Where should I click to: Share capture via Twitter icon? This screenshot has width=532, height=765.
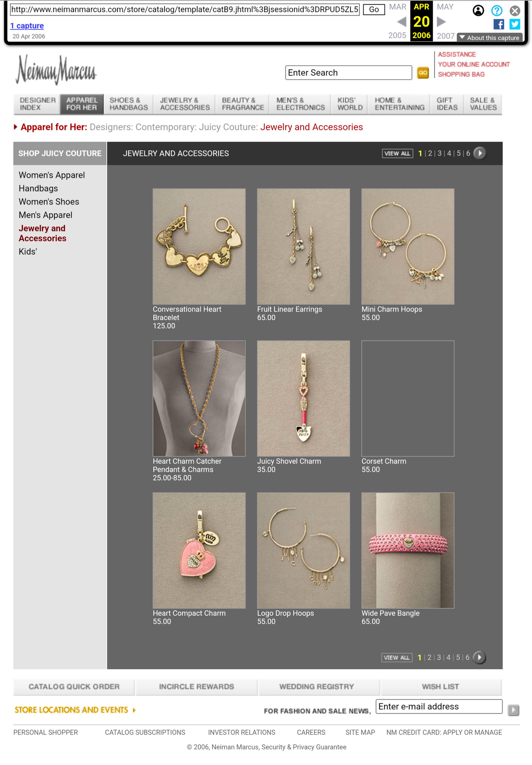[x=515, y=24]
